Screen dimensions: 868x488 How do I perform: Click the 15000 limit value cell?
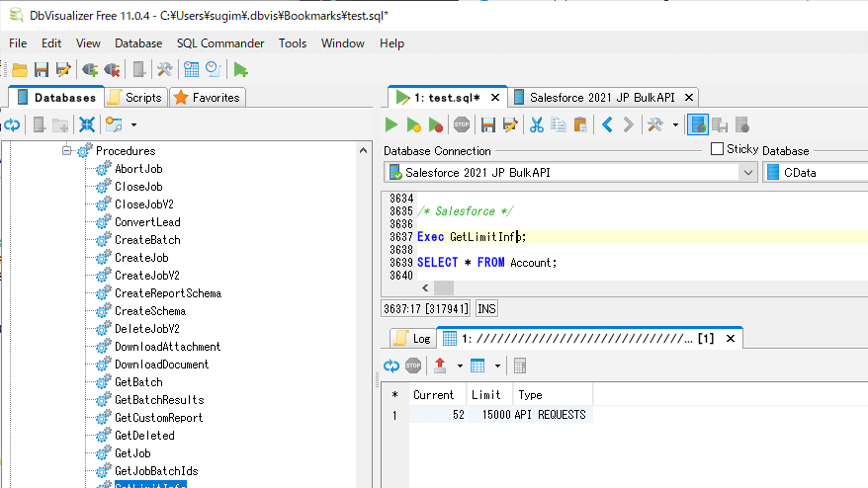(488, 415)
